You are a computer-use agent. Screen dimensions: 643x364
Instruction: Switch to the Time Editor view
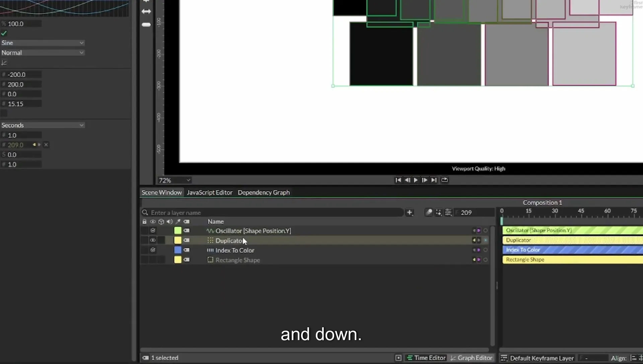426,358
